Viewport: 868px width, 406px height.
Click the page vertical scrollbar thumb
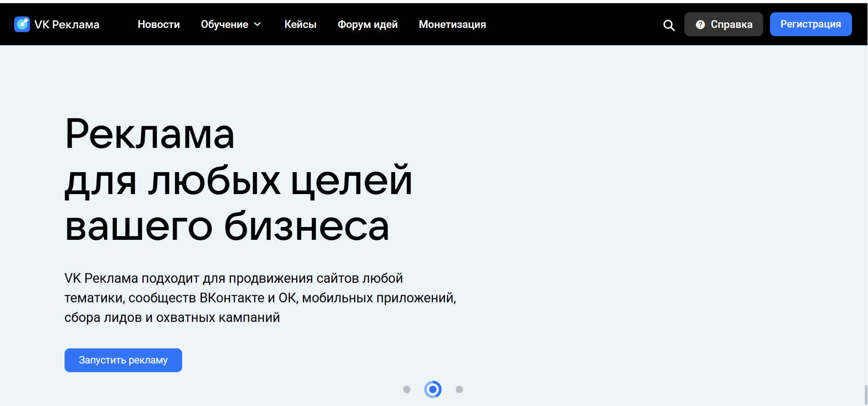pyautogui.click(x=866, y=395)
